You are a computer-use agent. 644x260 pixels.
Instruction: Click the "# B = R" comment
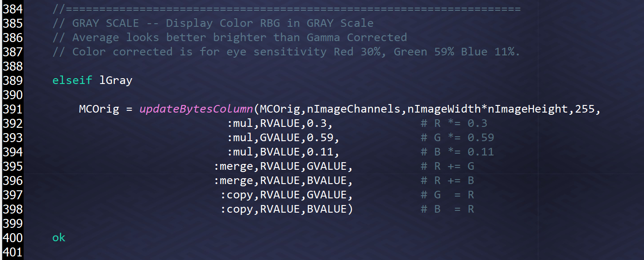(447, 209)
